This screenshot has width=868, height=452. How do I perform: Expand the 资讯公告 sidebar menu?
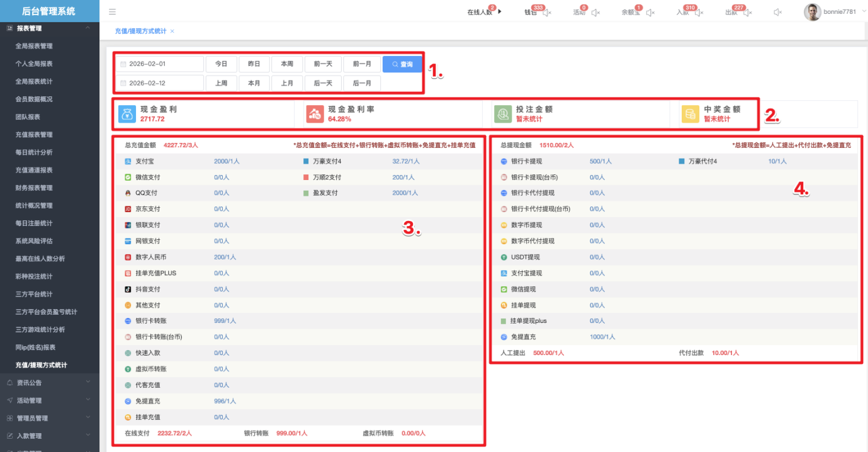click(50, 383)
